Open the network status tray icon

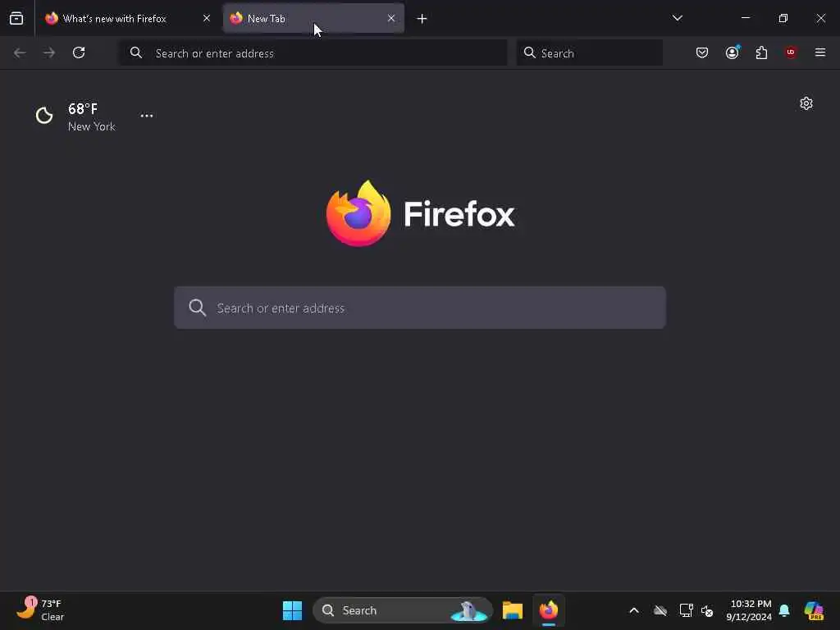(686, 610)
